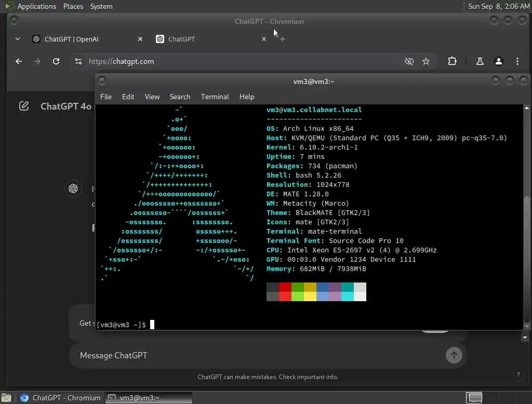Switch to vm3@vm3:~ taskbar item
Image resolution: width=532 pixels, height=404 pixels.
(x=149, y=398)
